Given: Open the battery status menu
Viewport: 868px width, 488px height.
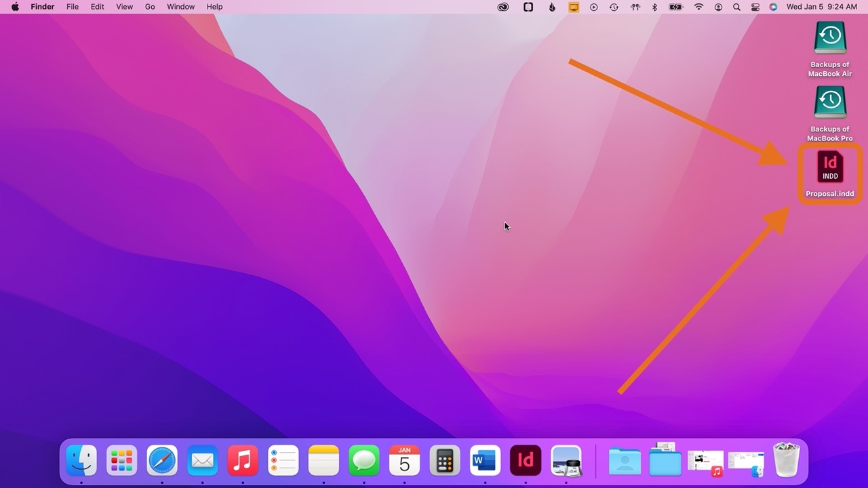Looking at the screenshot, I should (676, 7).
